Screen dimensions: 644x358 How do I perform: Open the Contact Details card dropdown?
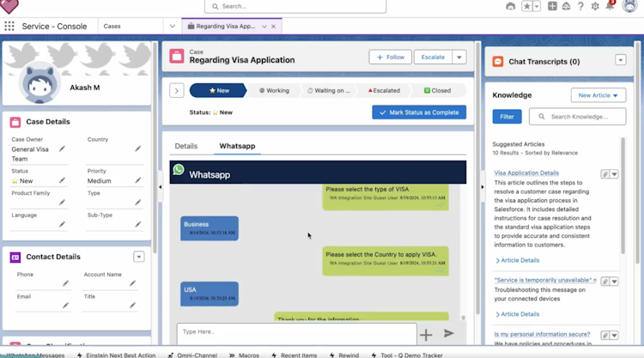139,257
